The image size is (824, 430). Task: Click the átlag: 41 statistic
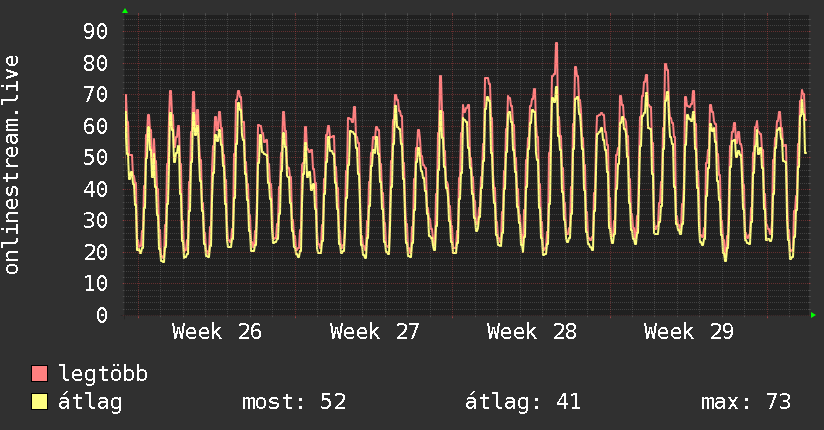(523, 402)
